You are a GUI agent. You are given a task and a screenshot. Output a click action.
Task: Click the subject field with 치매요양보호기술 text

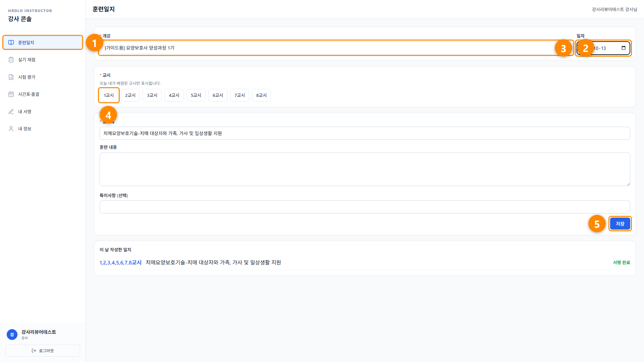[365, 133]
